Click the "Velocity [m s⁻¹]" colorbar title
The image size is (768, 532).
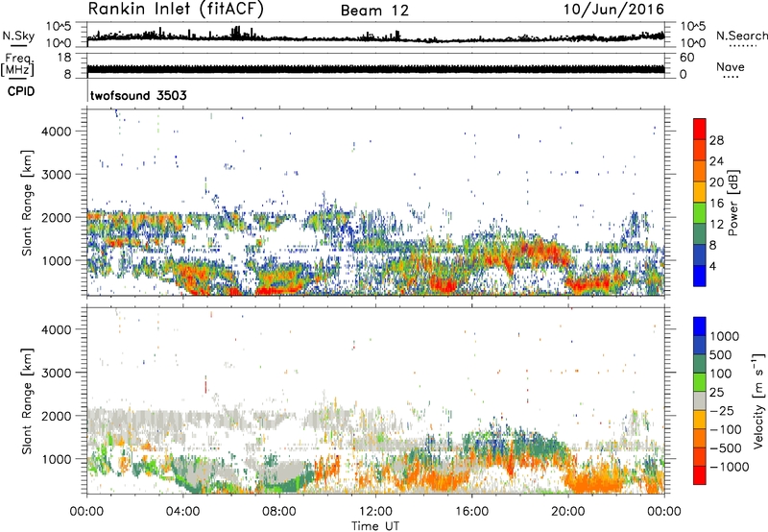[758, 400]
